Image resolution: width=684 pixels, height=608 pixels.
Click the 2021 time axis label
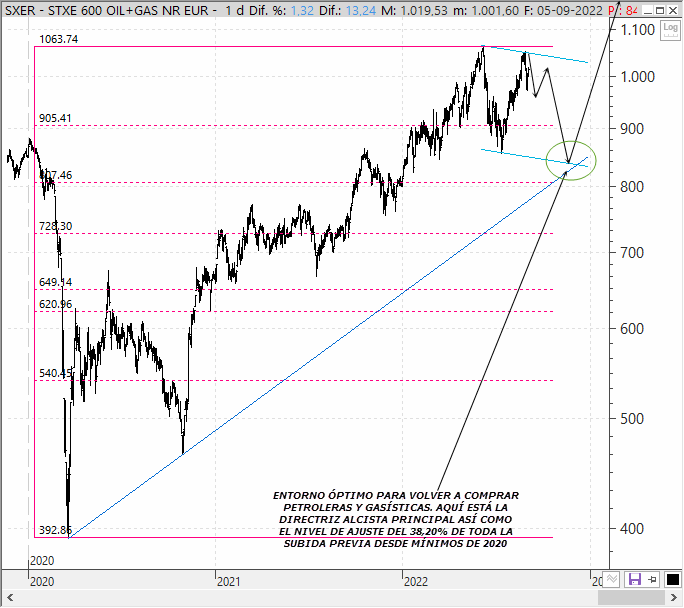[229, 581]
